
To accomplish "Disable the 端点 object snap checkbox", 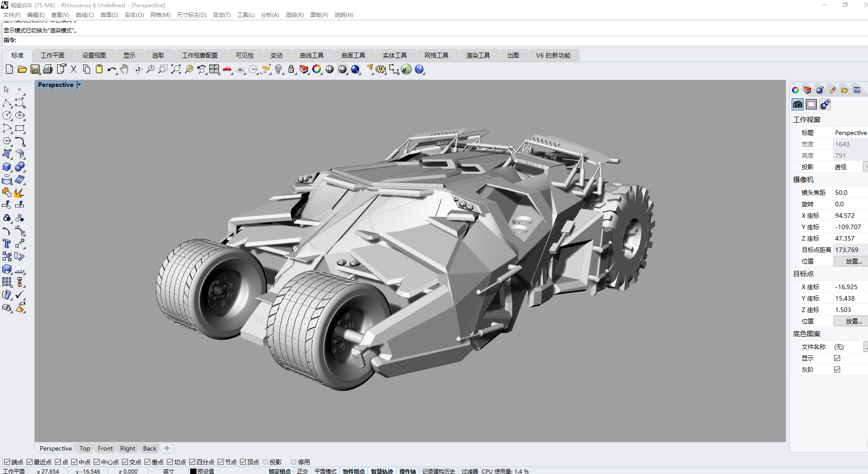I will (7, 462).
